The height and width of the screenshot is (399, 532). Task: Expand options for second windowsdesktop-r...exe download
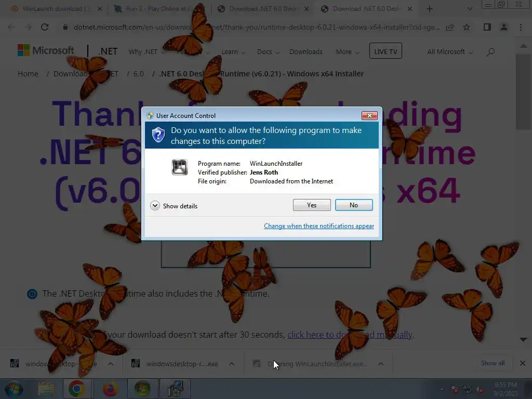coord(232,364)
